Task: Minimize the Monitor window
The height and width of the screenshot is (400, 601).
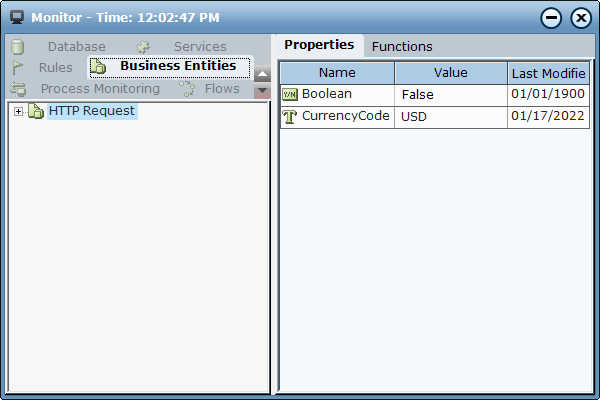Action: point(551,18)
